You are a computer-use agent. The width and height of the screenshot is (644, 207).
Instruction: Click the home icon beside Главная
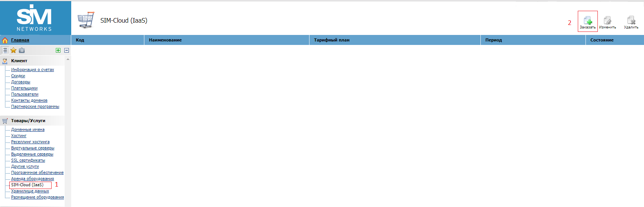(5, 40)
